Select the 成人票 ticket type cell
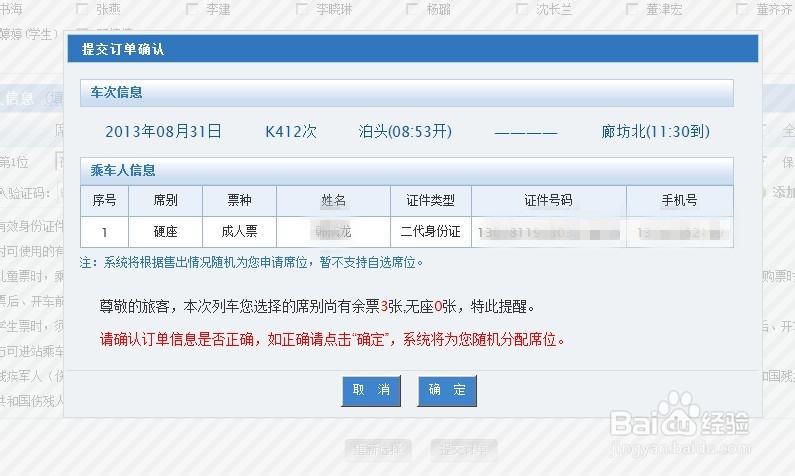Image resolution: width=795 pixels, height=476 pixels. (x=239, y=232)
